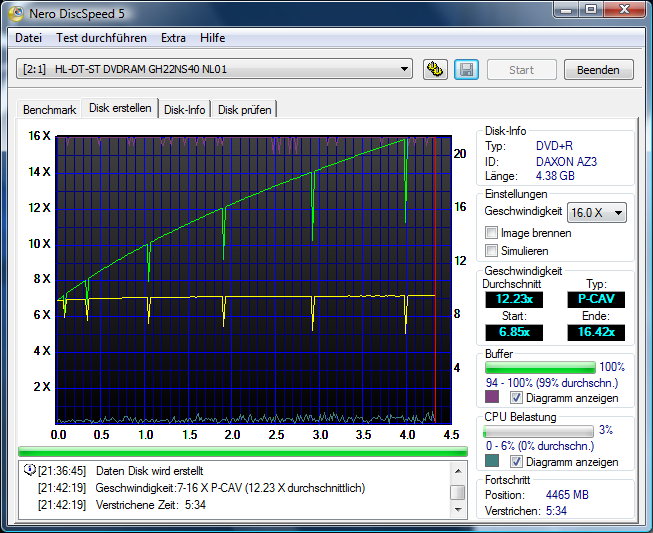The image size is (653, 533).
Task: Switch to the Benchmark tab
Action: coord(49,110)
